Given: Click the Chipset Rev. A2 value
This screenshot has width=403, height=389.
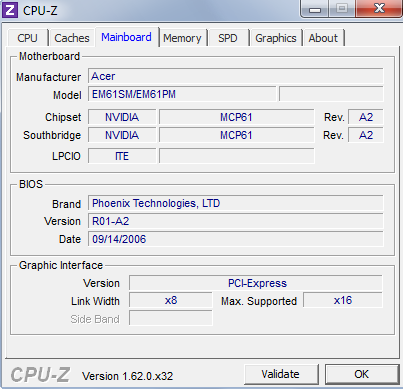Looking at the screenshot, I should (366, 117).
